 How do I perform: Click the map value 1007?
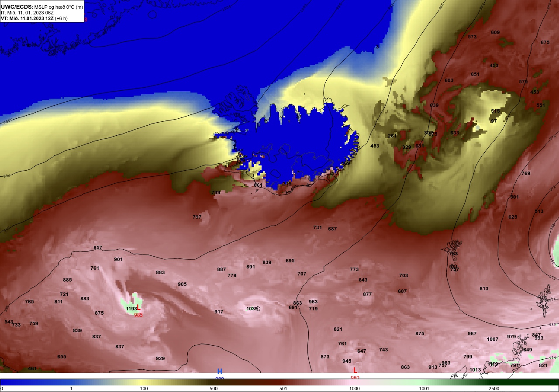[x=493, y=339]
